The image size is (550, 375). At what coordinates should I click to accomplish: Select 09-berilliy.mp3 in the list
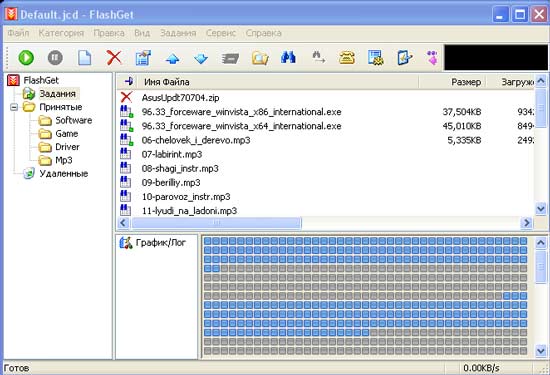(171, 182)
